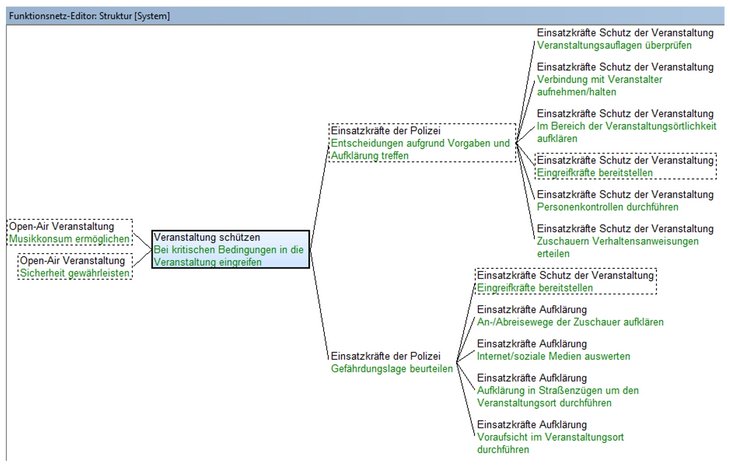
Task: Select the 'Sicherheit gewährleisten' Open-Air node
Action: (76, 267)
